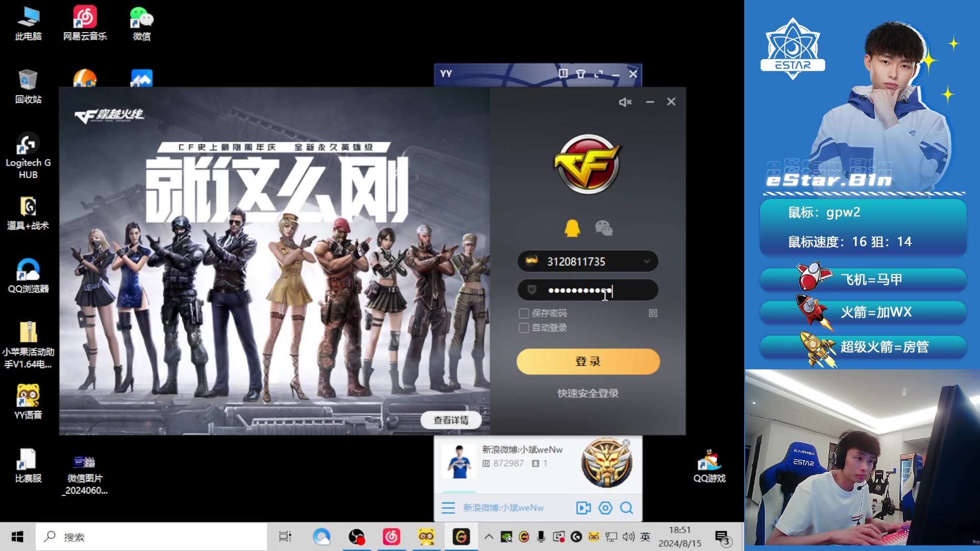Open the NVIDIA tray icon

[x=506, y=537]
